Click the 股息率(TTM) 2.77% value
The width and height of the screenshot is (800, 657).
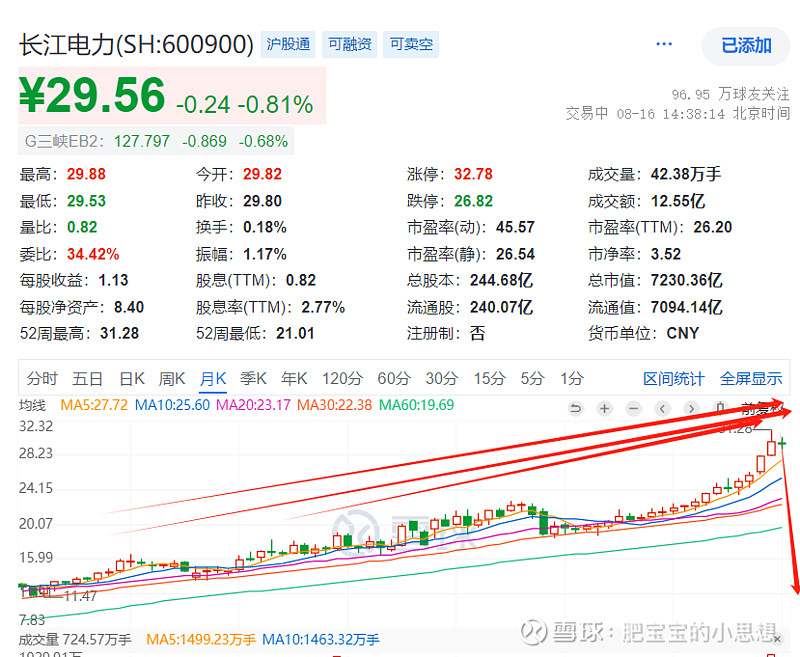(323, 308)
